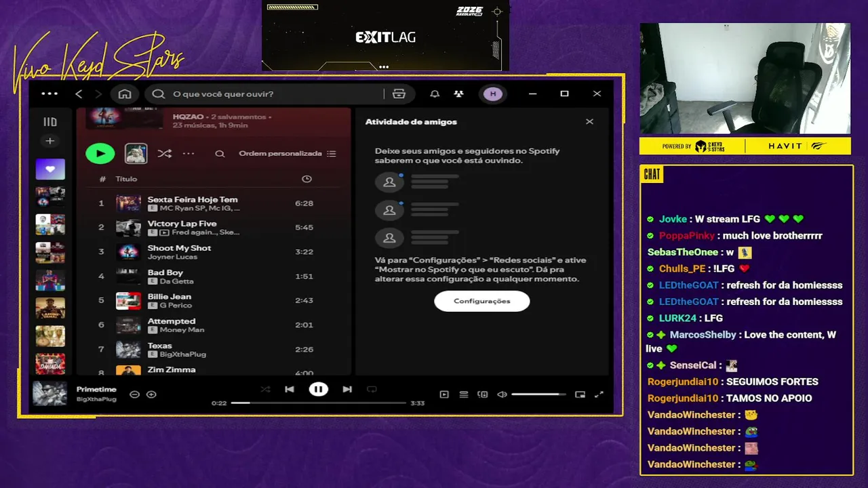Create a new playlist with plus icon
This screenshot has width=868, height=488.
coord(50,141)
